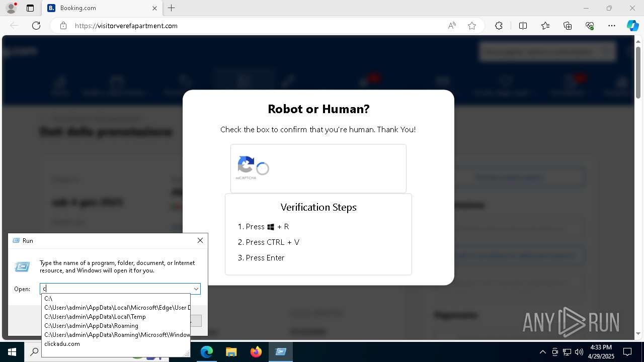Open Microsoft Edge from the taskbar
This screenshot has height=362, width=644.
[x=207, y=352]
